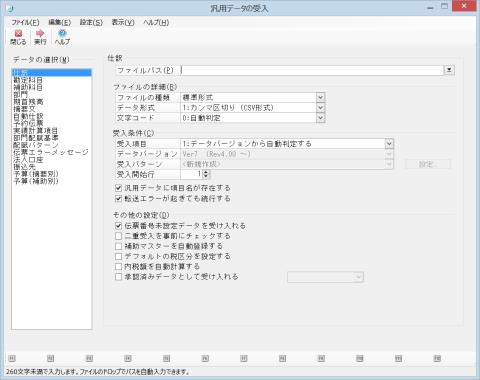Viewport: 480px width, 380px height.
Task: Click the F8 function key button at the bottom
Action: pos(282,358)
